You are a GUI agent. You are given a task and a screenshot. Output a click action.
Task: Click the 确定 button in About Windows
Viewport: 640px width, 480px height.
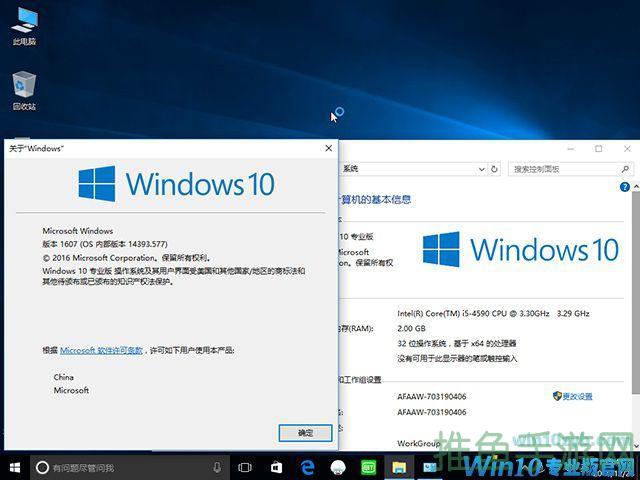305,433
